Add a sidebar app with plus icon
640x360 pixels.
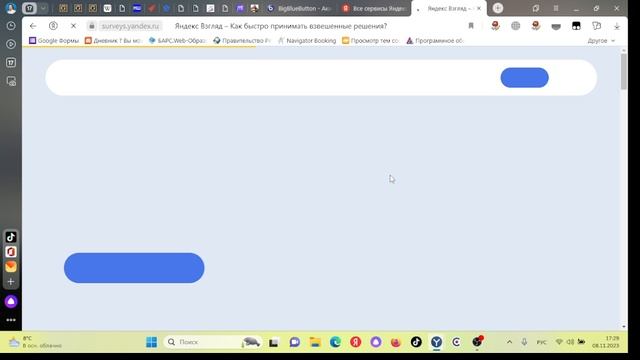click(x=11, y=282)
